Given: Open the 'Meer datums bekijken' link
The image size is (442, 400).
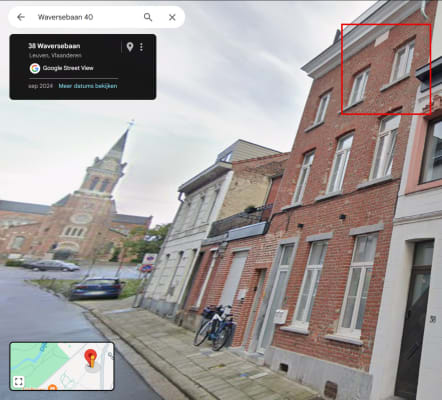Looking at the screenshot, I should (88, 86).
